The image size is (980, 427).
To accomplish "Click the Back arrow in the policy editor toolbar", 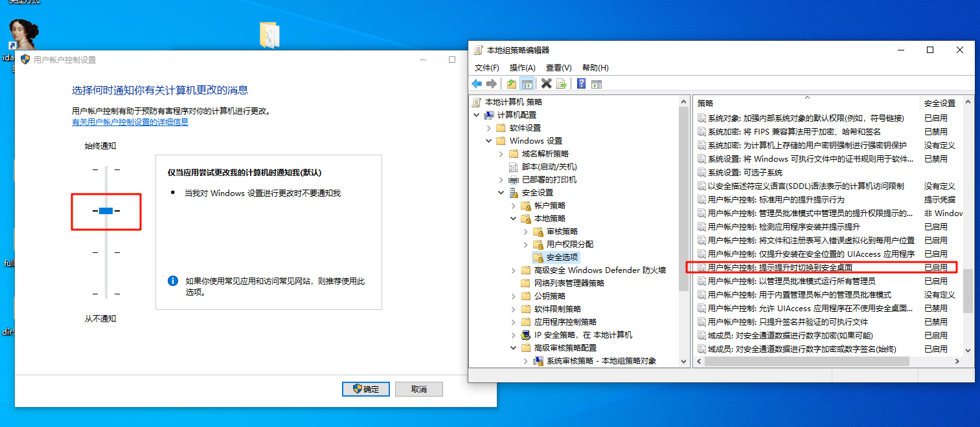I will pos(477,83).
